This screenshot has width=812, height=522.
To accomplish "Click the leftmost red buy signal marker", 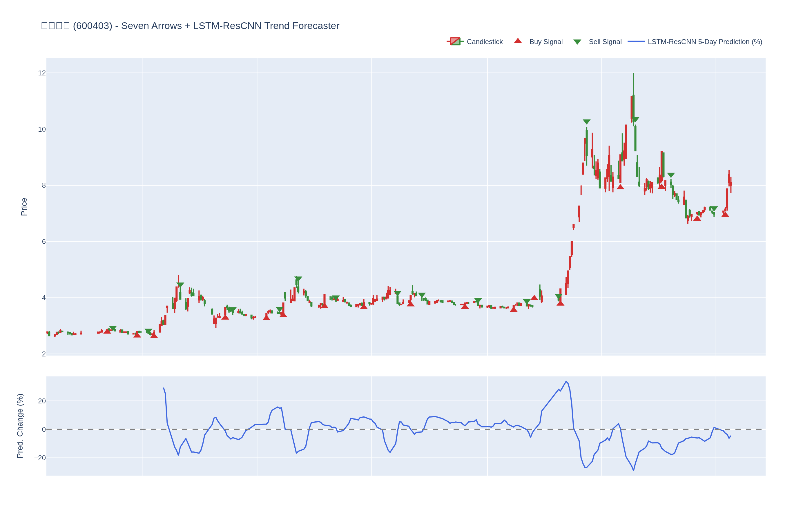I will click(x=107, y=331).
